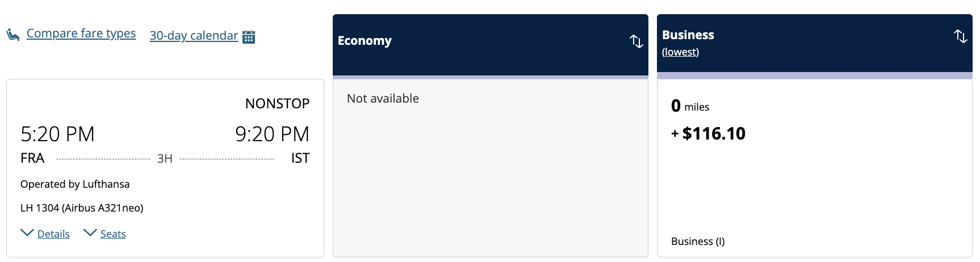Image resolution: width=980 pixels, height=262 pixels.
Task: Click the NONSTOP label
Action: tap(277, 104)
